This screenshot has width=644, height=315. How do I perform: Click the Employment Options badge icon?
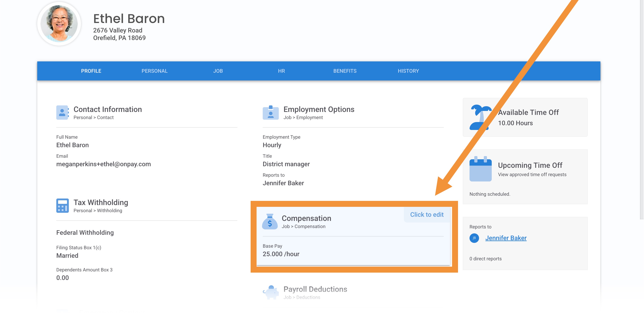270,112
